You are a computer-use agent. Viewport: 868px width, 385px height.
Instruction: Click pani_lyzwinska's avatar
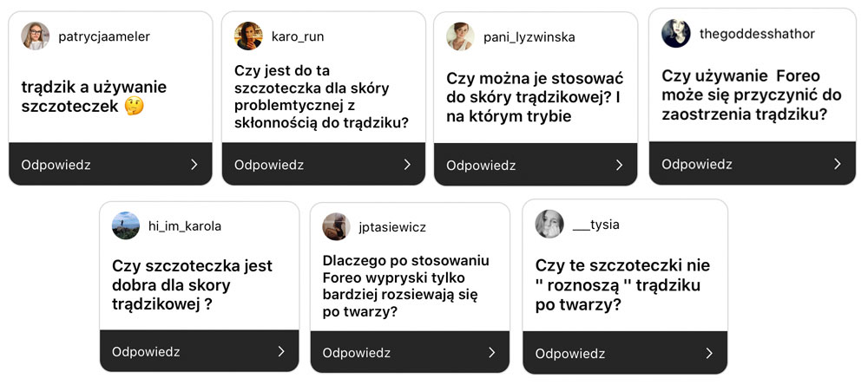point(460,36)
